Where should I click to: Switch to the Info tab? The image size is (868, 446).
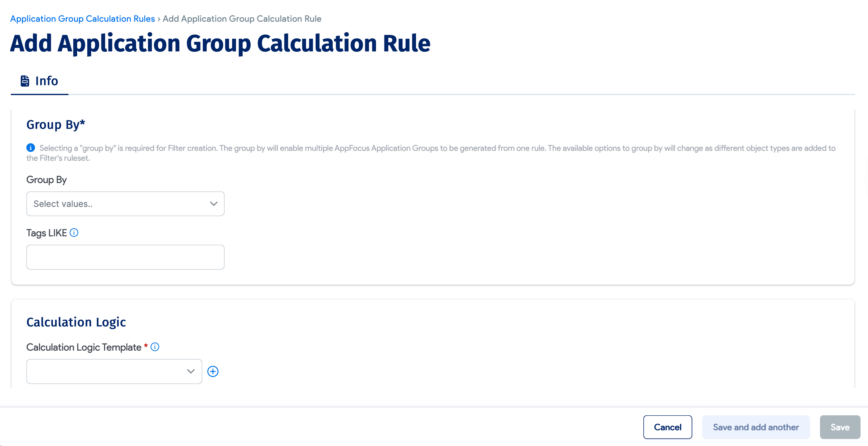(x=40, y=81)
